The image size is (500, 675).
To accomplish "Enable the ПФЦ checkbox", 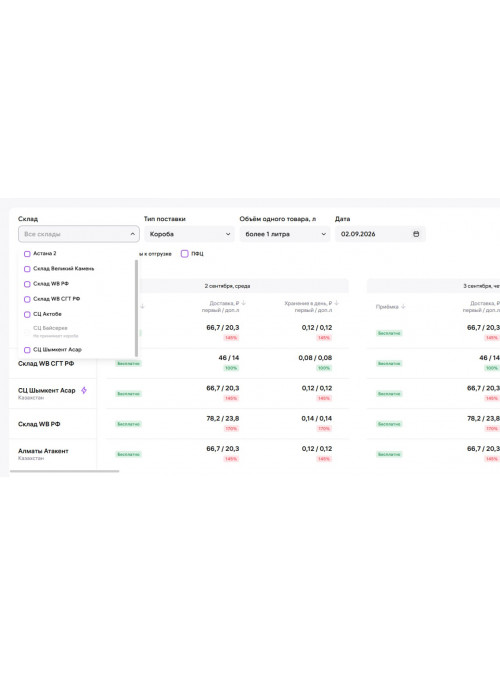I will [x=185, y=254].
